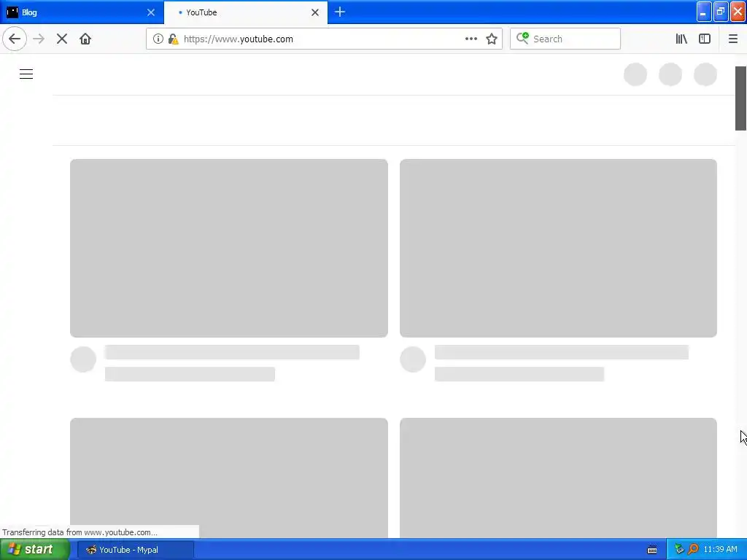Select YouTube - Mypal taskbar button
Image resolution: width=747 pixels, height=560 pixels.
point(135,550)
